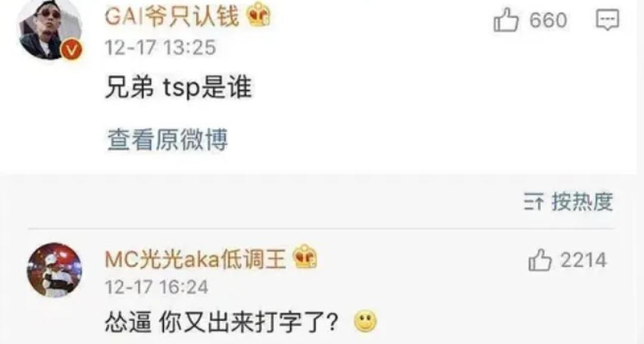Click the sort icon beside 按热度
The height and width of the screenshot is (344, 644).
click(534, 202)
